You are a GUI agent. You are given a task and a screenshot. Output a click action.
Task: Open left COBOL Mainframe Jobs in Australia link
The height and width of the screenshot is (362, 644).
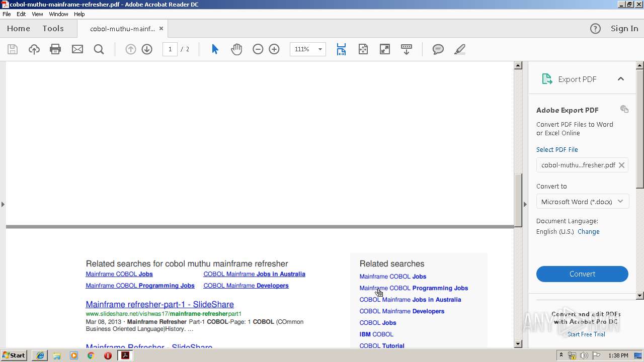[x=254, y=274]
